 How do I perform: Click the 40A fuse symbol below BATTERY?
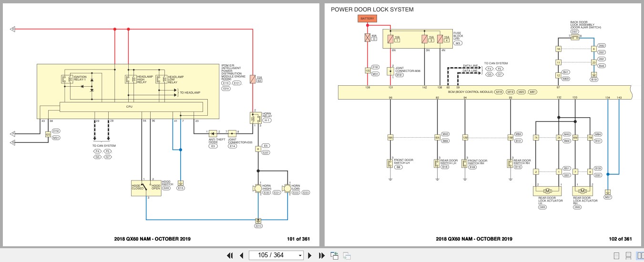(367, 37)
